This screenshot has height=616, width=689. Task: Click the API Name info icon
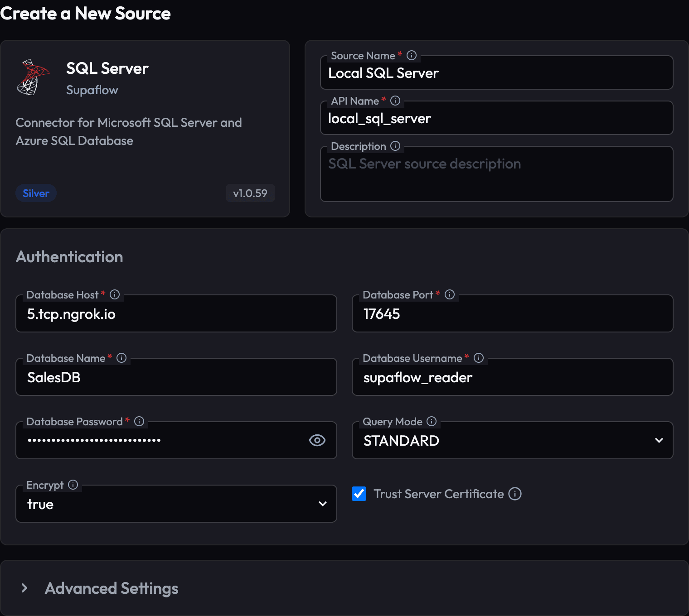[395, 101]
